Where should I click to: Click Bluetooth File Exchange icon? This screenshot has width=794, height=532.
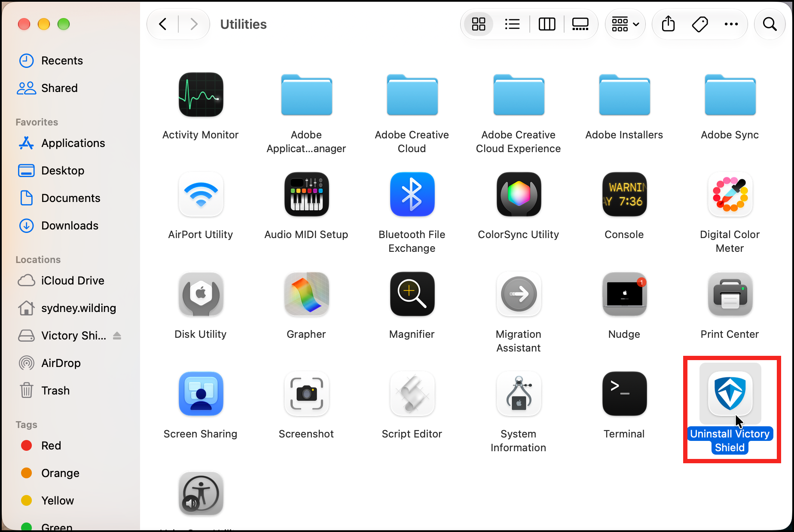pyautogui.click(x=412, y=194)
